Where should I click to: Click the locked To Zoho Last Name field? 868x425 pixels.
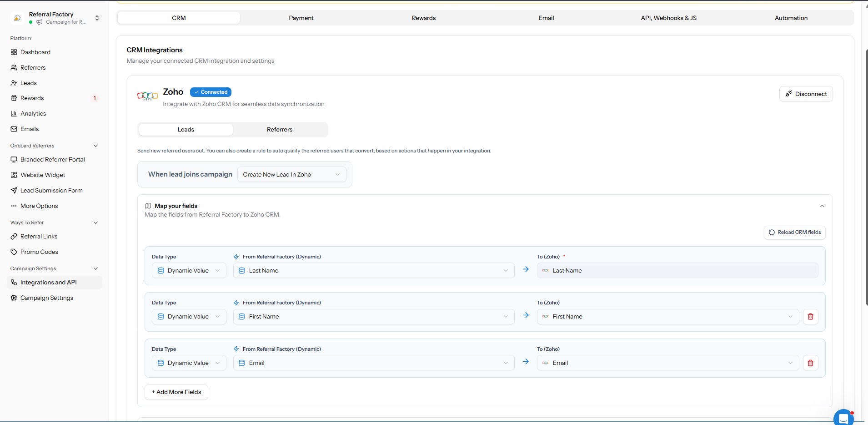(677, 271)
